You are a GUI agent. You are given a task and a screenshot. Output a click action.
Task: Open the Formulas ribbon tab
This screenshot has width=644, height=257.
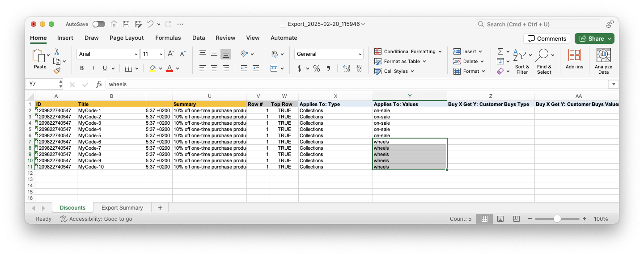[x=168, y=38]
